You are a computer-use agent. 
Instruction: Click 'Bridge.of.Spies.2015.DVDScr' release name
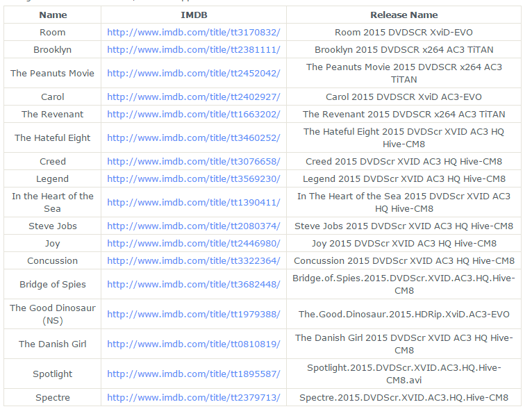[404, 285]
